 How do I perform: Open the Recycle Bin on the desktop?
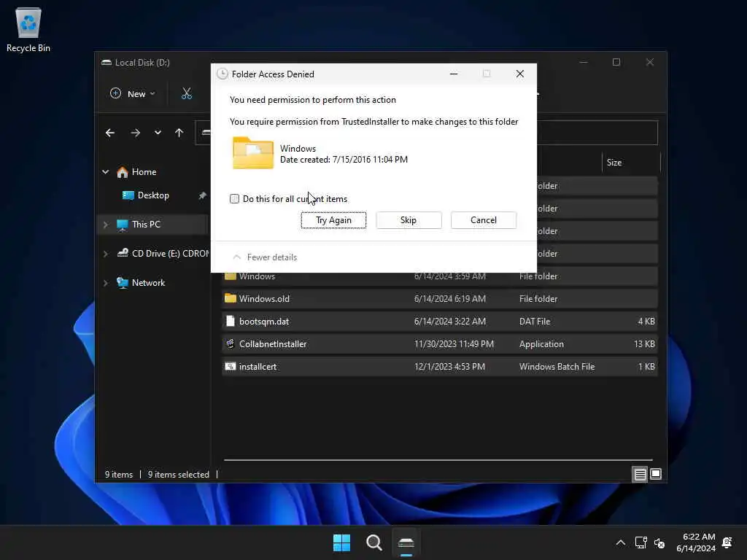point(28,29)
